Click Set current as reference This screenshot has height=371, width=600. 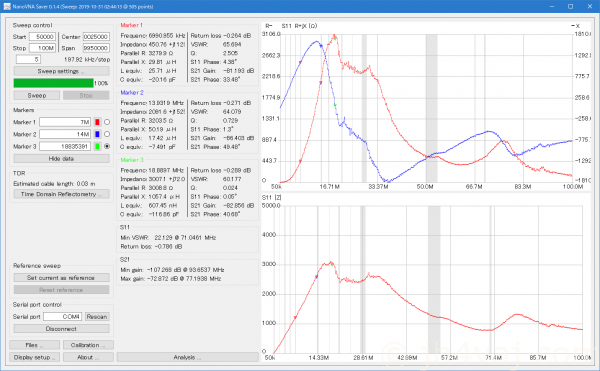pos(62,278)
